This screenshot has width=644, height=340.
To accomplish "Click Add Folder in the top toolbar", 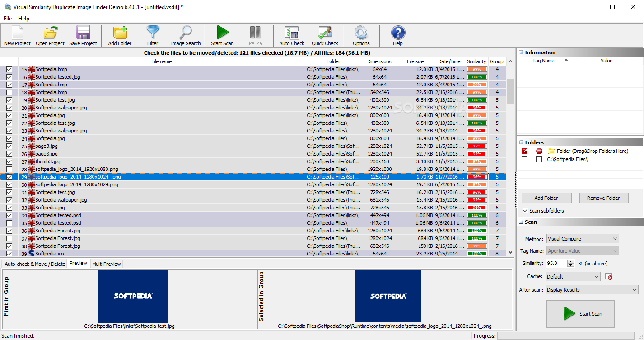I will coord(120,36).
